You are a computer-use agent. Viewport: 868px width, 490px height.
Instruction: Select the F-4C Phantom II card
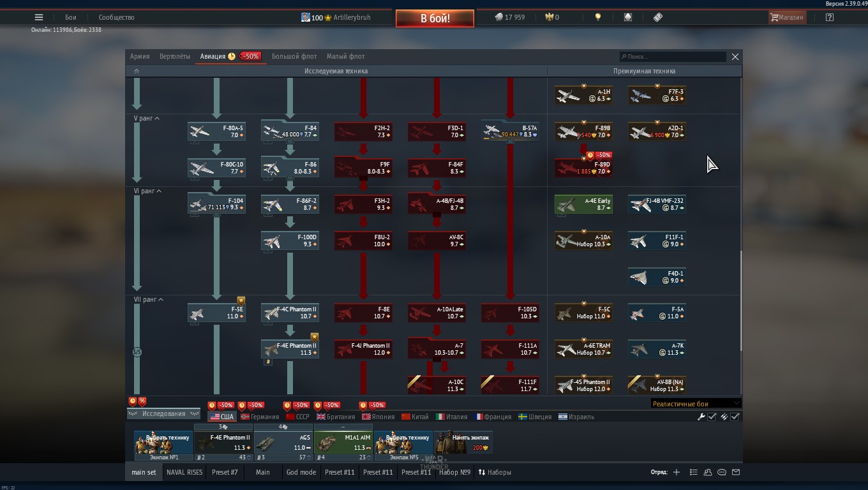[290, 313]
